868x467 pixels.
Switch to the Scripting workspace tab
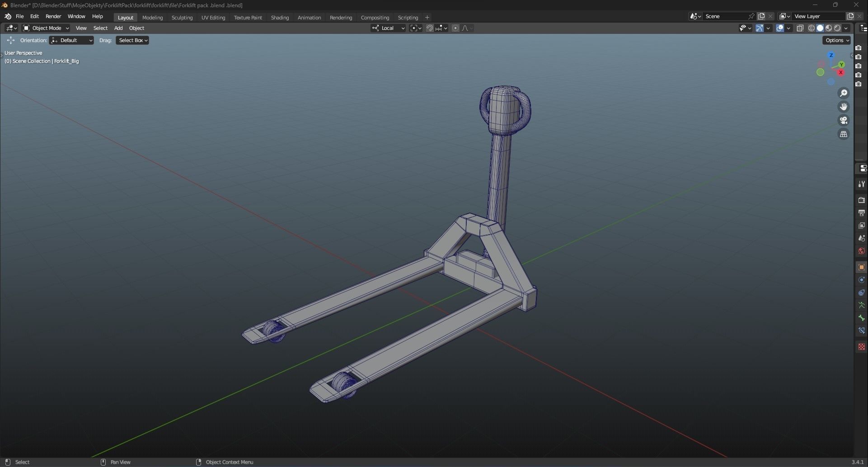click(408, 18)
